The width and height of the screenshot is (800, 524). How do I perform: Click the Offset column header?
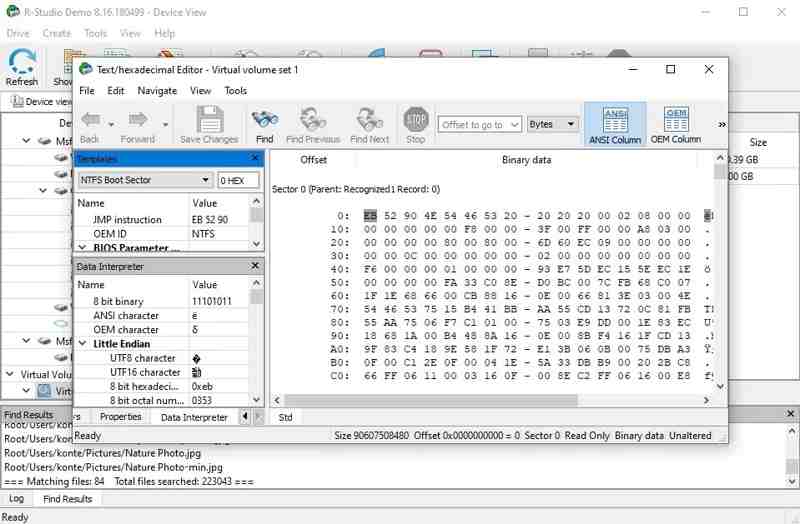(x=313, y=160)
